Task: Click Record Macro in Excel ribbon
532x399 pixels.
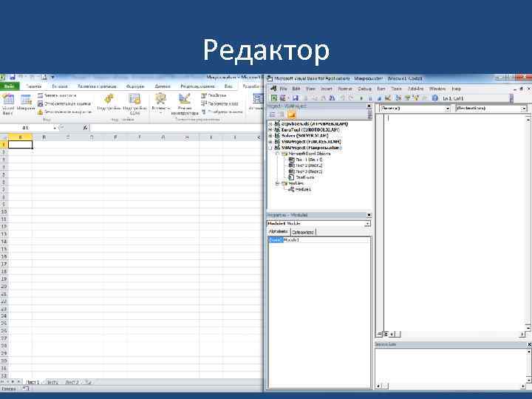Action: click(57, 95)
